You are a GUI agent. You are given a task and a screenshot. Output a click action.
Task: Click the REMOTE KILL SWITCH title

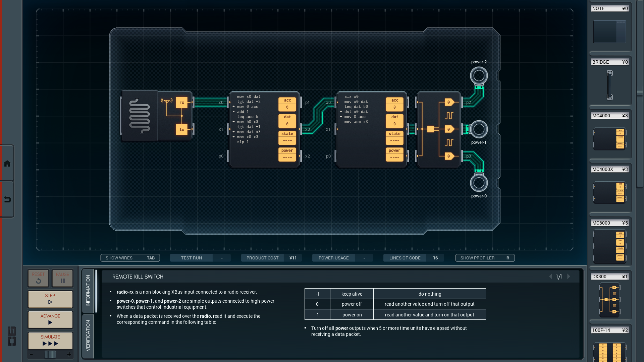138,277
